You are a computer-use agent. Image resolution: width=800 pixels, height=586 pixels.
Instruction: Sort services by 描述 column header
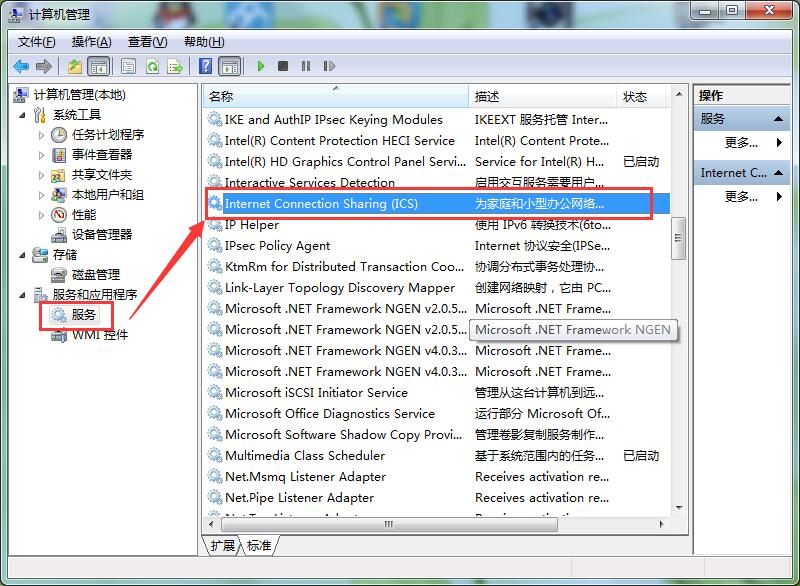pyautogui.click(x=542, y=96)
